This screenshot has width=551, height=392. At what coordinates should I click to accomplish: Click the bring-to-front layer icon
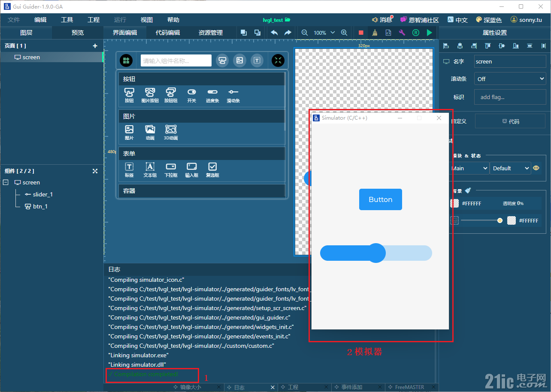tap(244, 33)
